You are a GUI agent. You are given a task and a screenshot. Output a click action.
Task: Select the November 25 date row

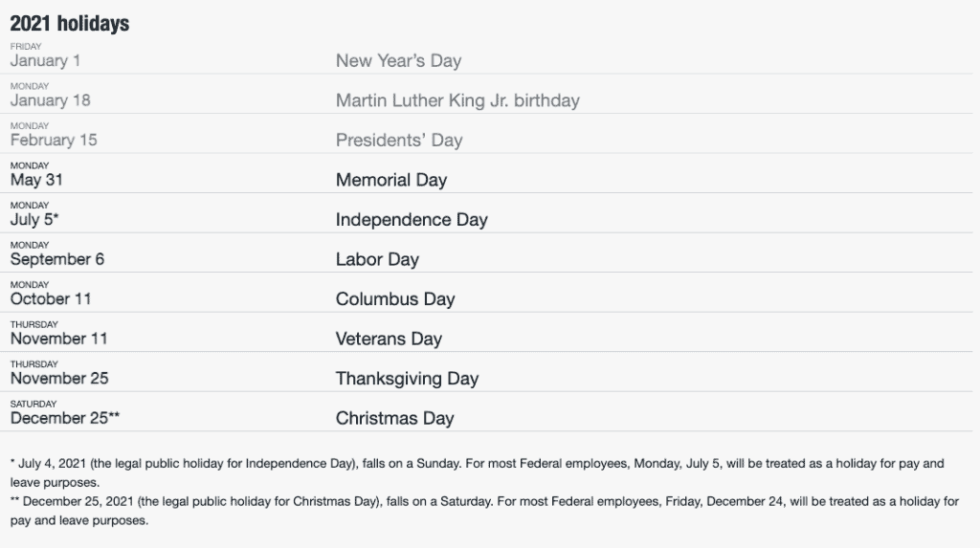coord(59,378)
